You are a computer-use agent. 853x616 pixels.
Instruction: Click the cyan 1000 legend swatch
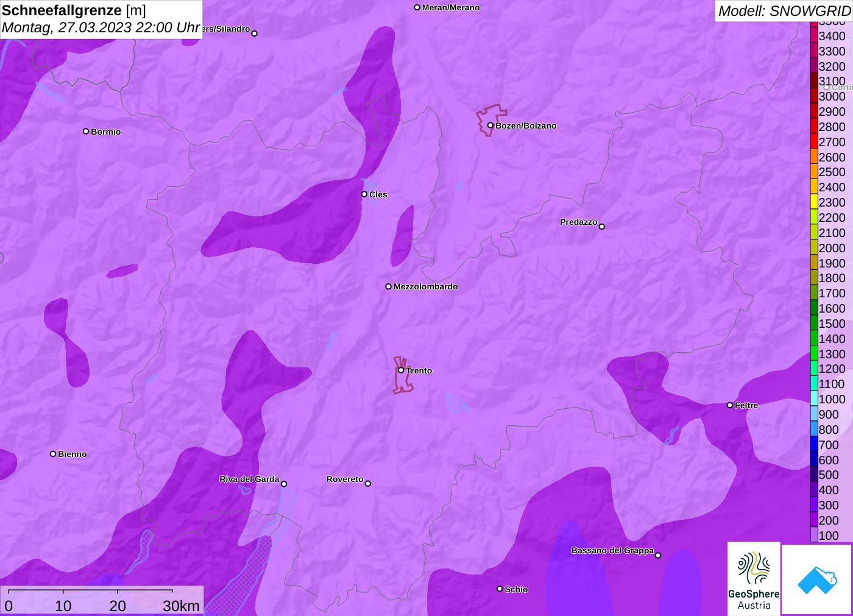[x=814, y=398]
